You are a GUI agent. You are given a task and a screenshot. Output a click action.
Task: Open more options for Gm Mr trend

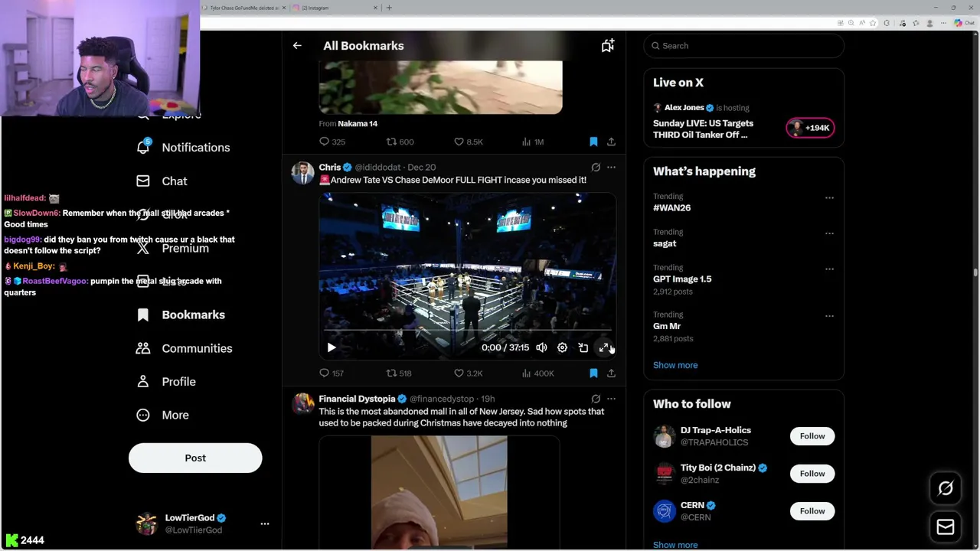click(829, 315)
